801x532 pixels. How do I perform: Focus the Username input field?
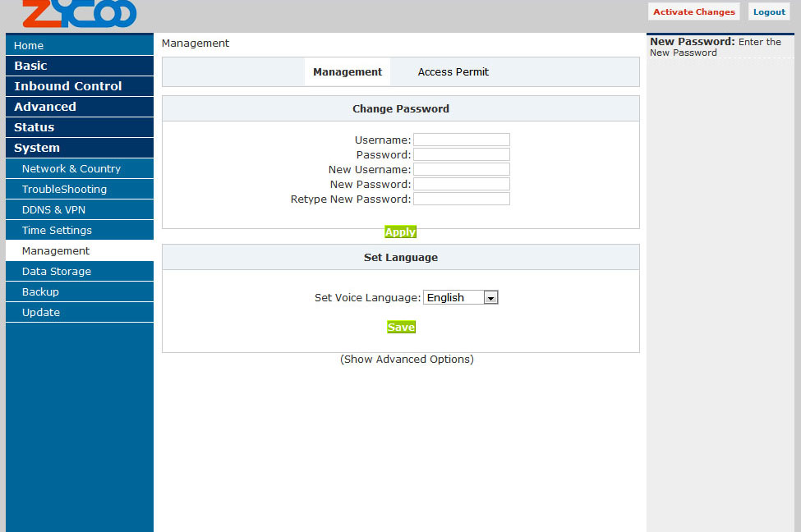pyautogui.click(x=461, y=140)
